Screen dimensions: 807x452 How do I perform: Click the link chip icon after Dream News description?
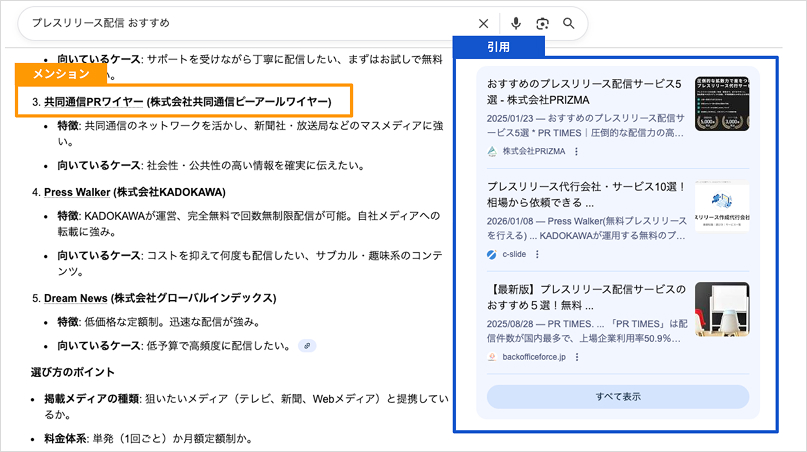[309, 346]
